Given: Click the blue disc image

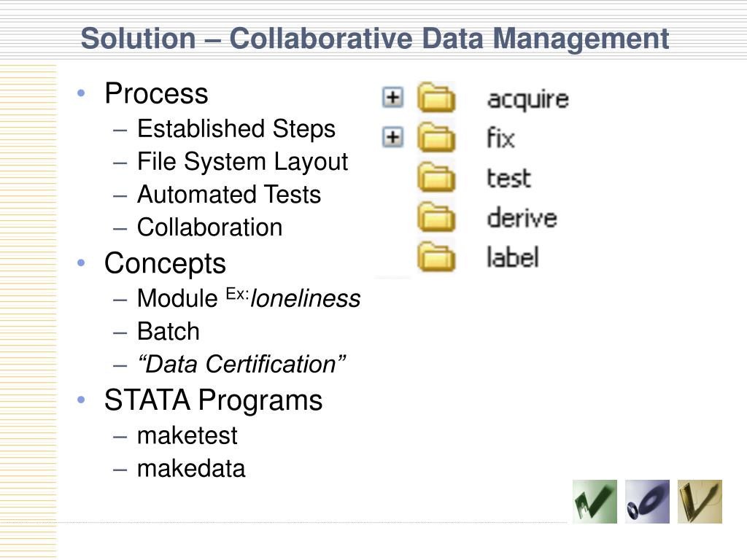Looking at the screenshot, I should coord(647,502).
